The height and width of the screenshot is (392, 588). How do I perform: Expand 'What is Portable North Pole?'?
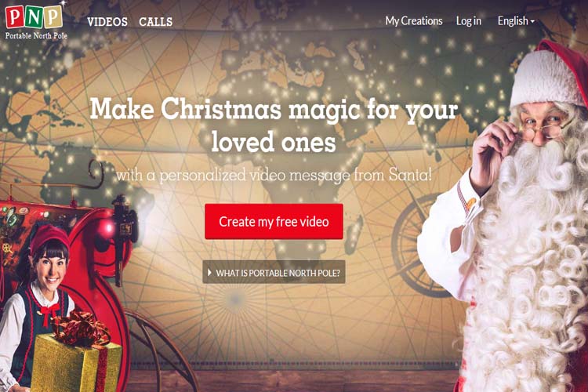274,272
